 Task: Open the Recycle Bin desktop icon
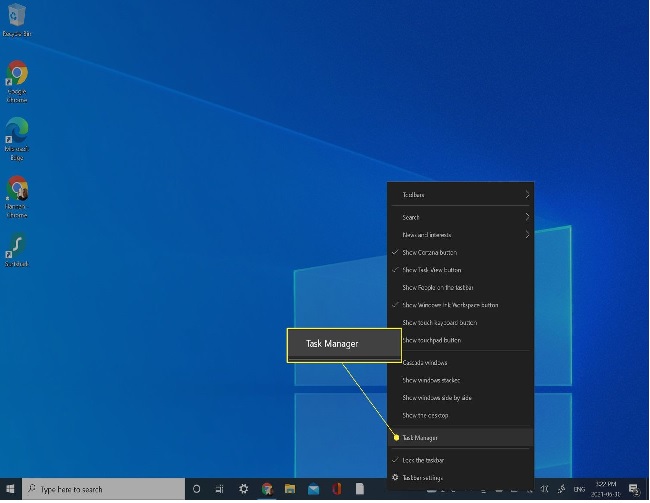[17, 20]
